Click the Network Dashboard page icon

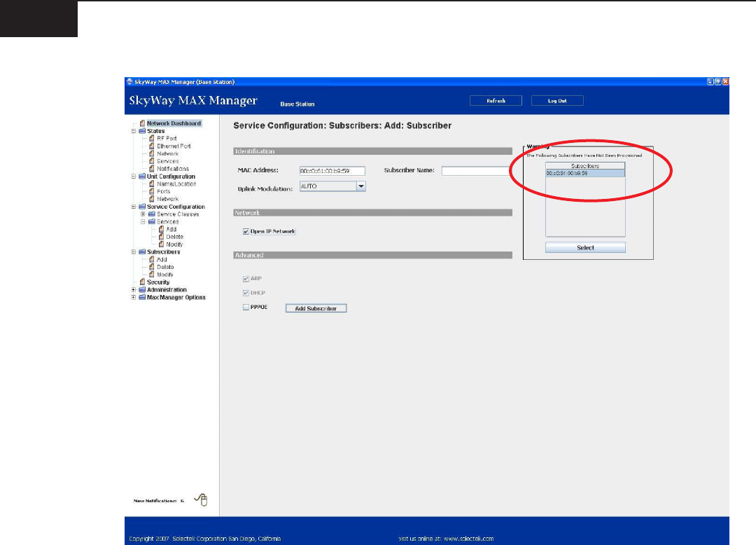coord(142,123)
